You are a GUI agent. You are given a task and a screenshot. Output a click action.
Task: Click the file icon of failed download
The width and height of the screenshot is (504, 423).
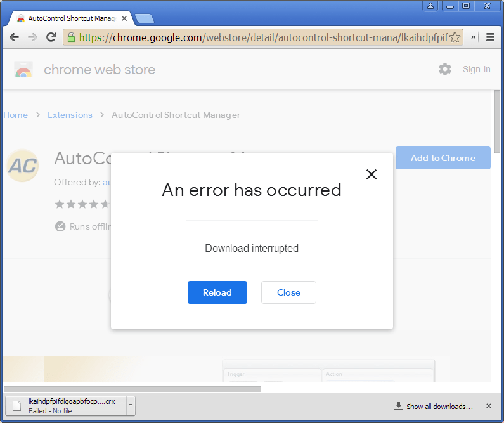pyautogui.click(x=16, y=406)
